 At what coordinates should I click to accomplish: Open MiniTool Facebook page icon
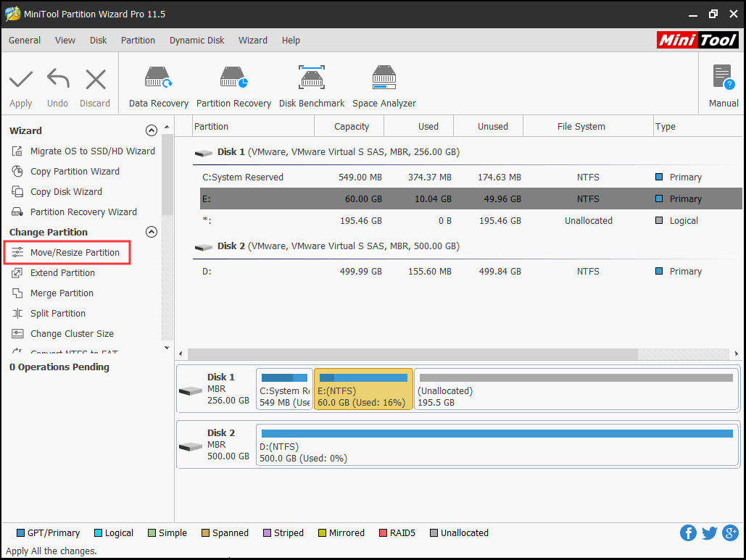[x=688, y=533]
